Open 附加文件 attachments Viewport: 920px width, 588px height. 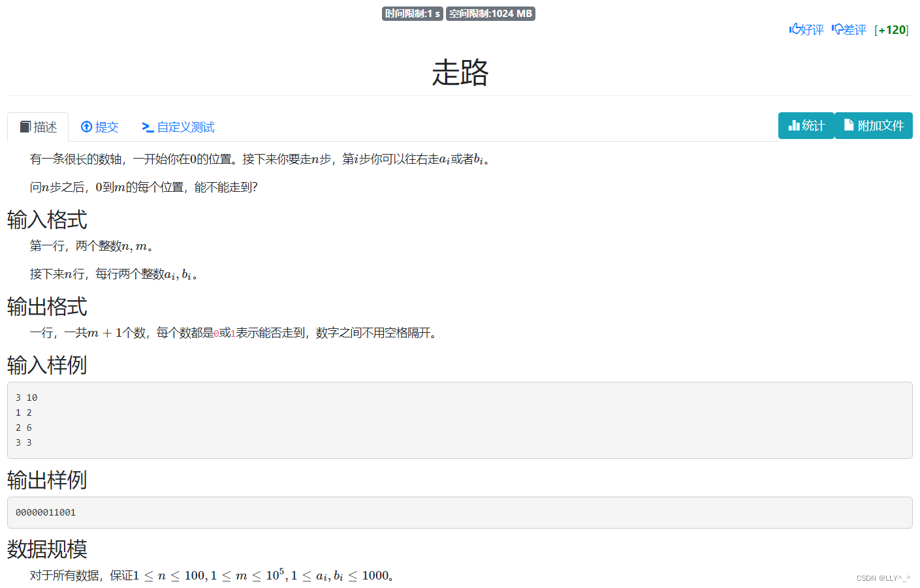(x=874, y=125)
